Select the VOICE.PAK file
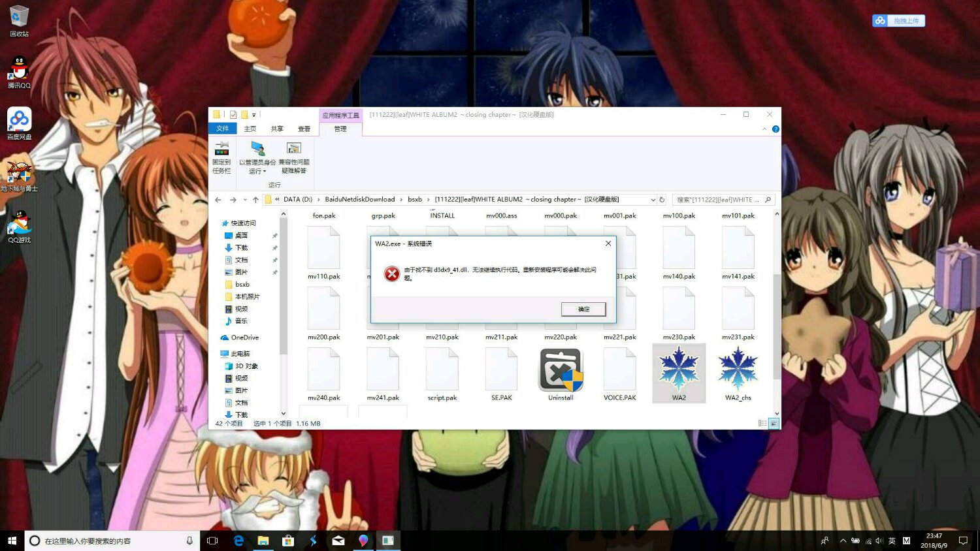This screenshot has height=551, width=980. click(620, 374)
